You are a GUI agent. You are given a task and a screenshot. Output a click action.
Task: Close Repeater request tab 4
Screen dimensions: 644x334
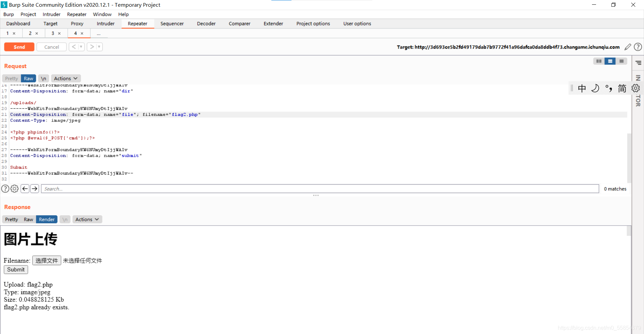click(x=82, y=34)
